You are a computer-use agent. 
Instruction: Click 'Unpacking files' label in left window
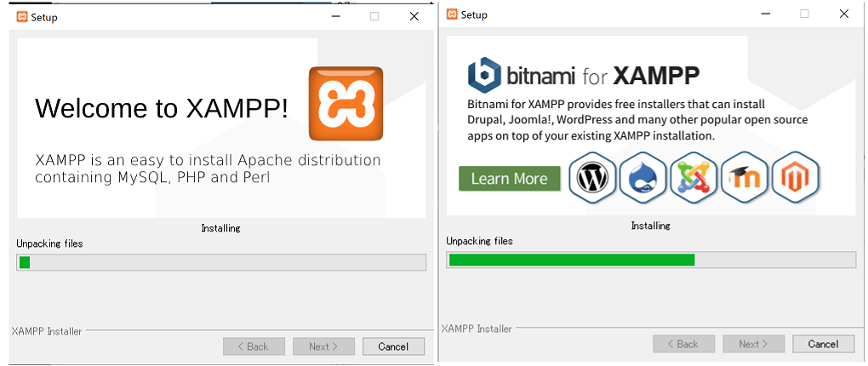click(x=49, y=243)
